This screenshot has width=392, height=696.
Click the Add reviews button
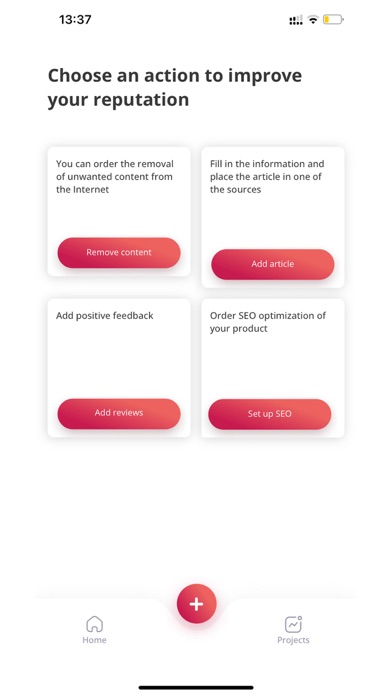[119, 413]
